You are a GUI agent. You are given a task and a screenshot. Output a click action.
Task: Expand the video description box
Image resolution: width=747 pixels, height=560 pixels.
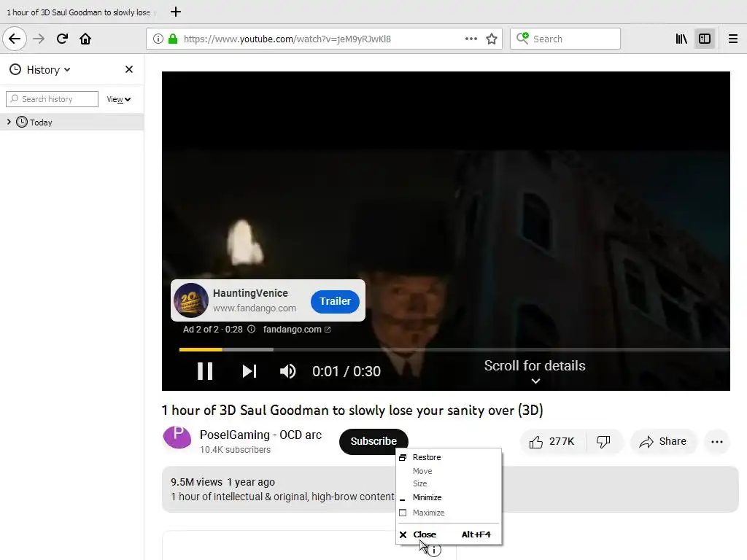click(450, 489)
